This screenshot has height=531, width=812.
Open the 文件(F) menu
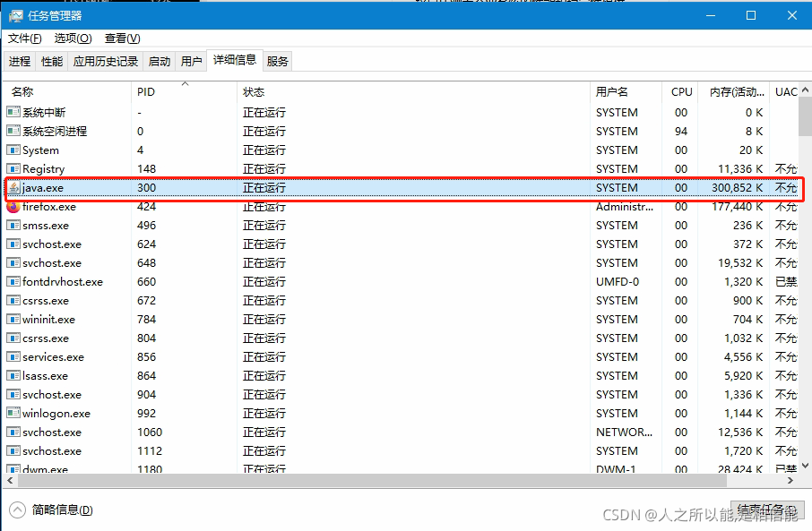pos(24,39)
